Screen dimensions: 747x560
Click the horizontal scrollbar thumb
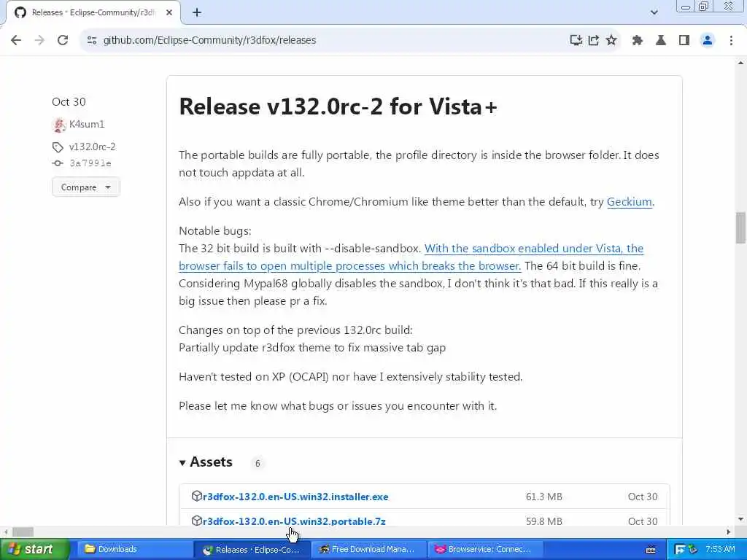(23, 532)
